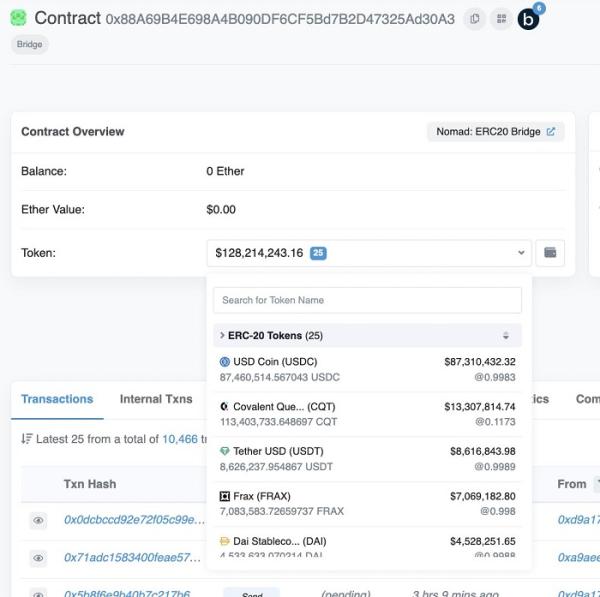The image size is (600, 597).
Task: Preview transaction 0x71adc1583400feae57 with eye icon
Action: 38,558
